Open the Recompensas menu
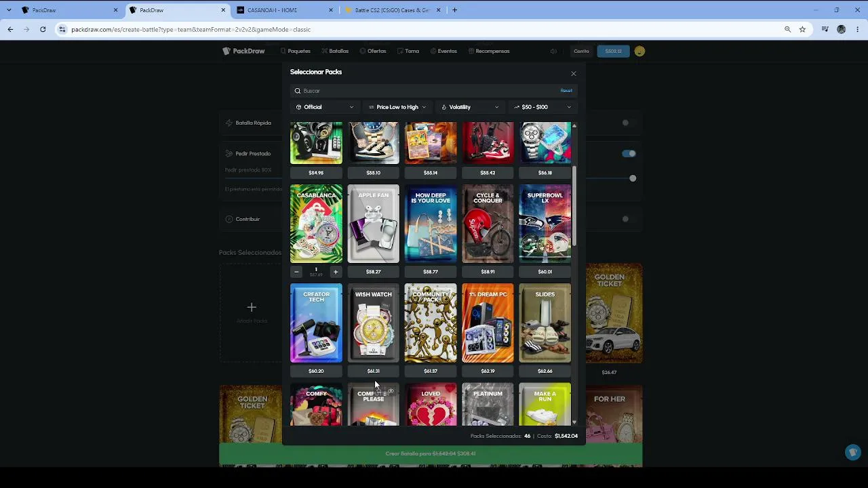 (488, 51)
